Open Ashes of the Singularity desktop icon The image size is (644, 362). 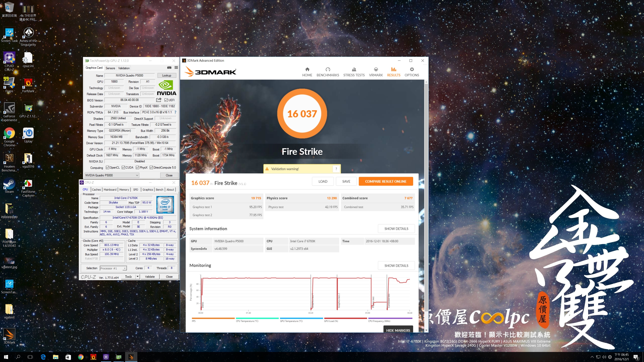(28, 37)
